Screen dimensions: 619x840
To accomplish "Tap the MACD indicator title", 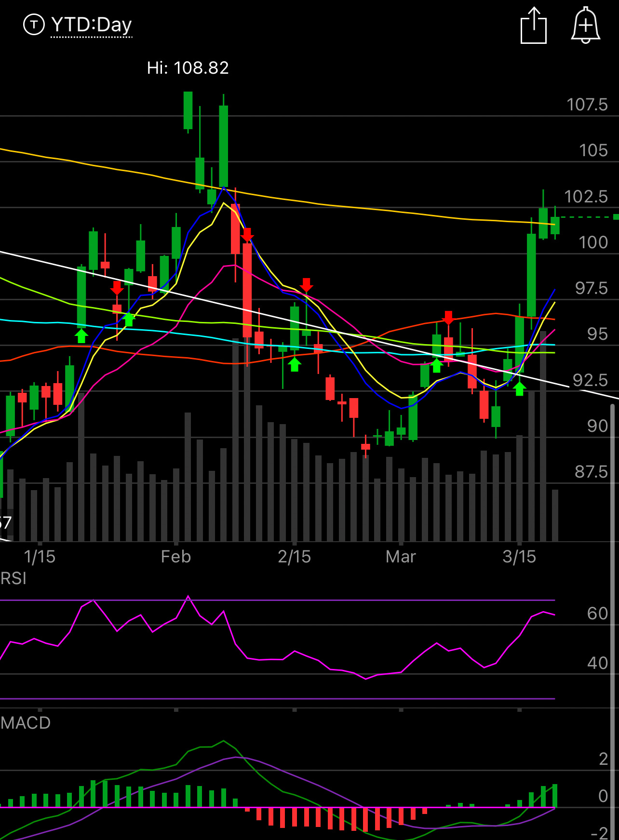I will (x=26, y=723).
